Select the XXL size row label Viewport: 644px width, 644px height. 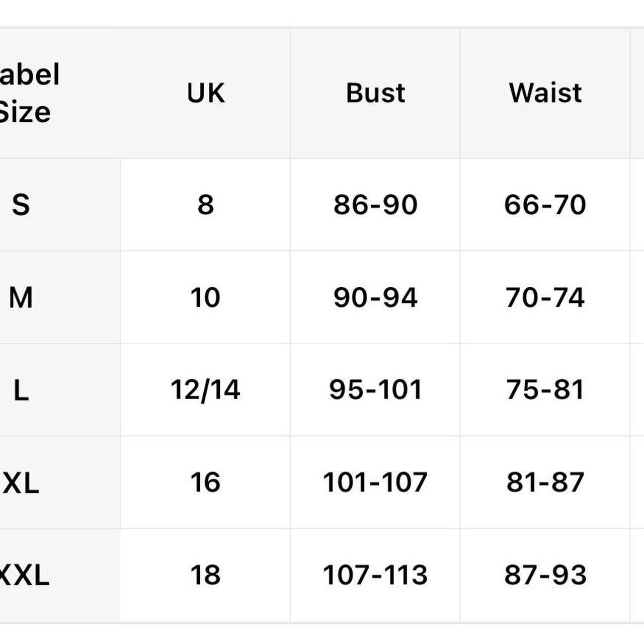24,575
